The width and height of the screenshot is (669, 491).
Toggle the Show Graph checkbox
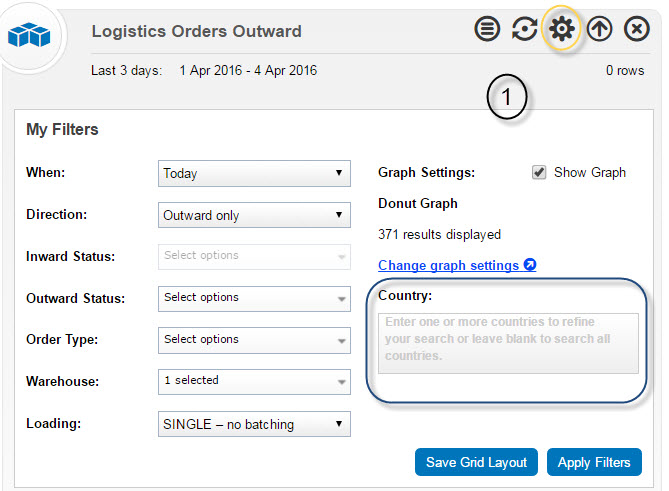pos(539,172)
